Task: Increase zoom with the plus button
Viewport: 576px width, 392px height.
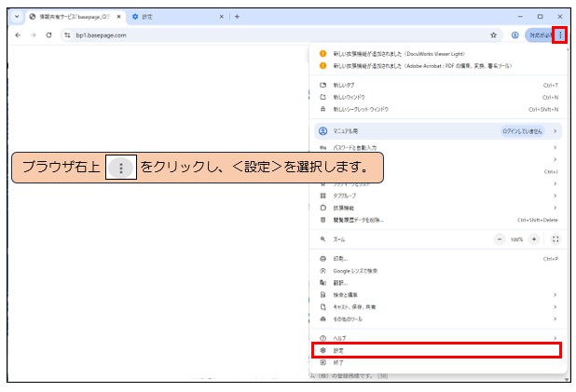Action: pyautogui.click(x=534, y=239)
